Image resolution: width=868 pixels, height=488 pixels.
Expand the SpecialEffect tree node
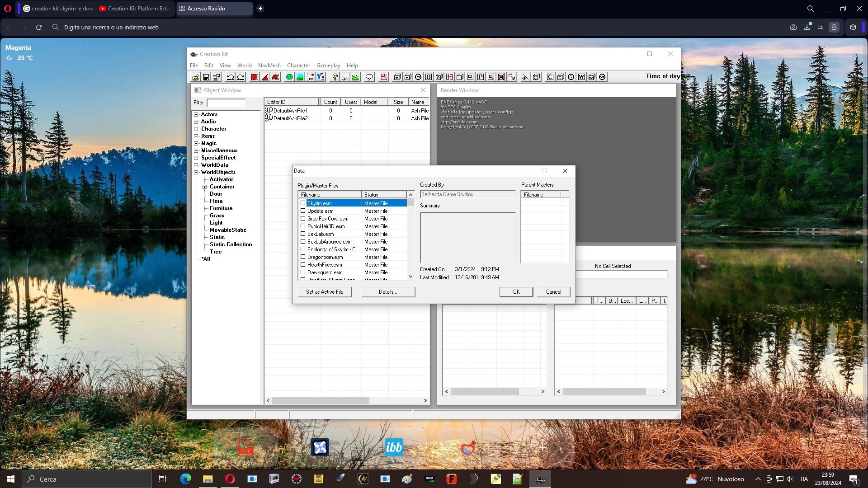click(x=196, y=158)
